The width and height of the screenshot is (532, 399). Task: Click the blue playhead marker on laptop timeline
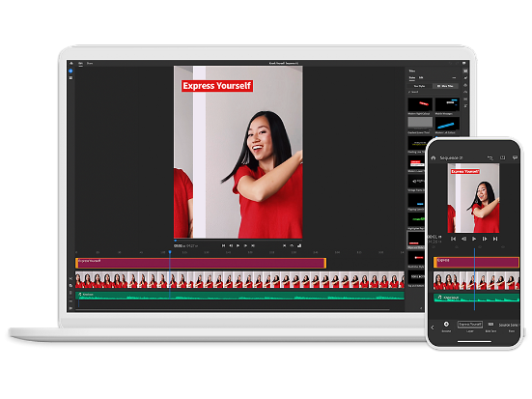[170, 252]
